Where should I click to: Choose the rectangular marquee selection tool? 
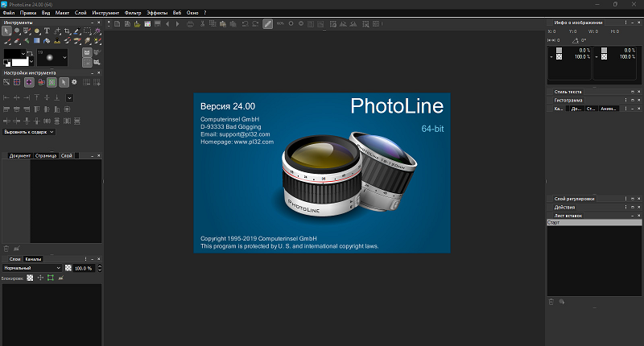[x=87, y=31]
